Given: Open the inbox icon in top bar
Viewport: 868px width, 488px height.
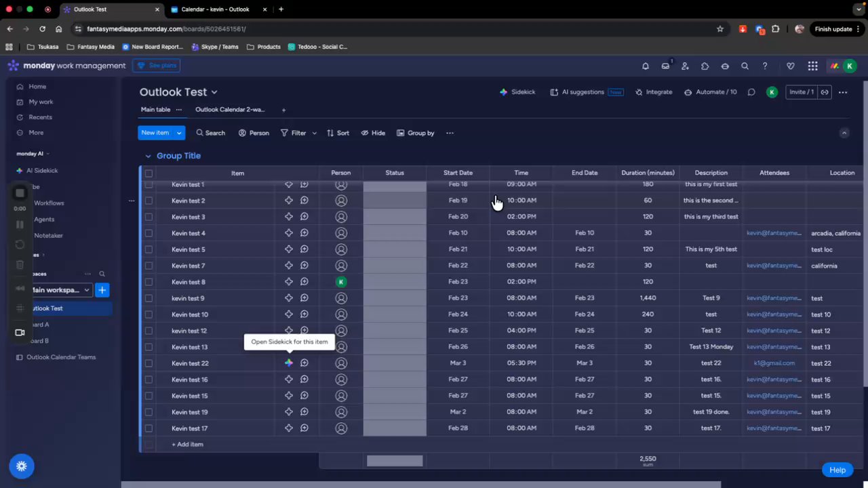Looking at the screenshot, I should pyautogui.click(x=665, y=66).
